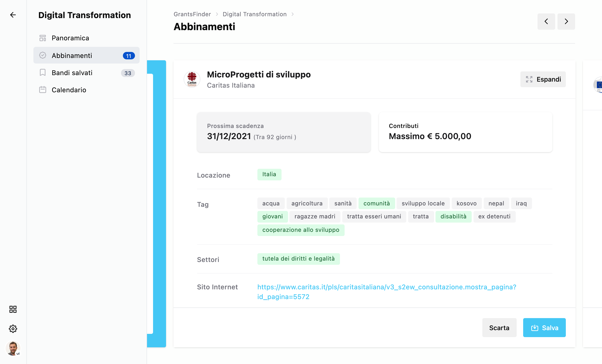Show previous match with left chevron

pyautogui.click(x=546, y=22)
